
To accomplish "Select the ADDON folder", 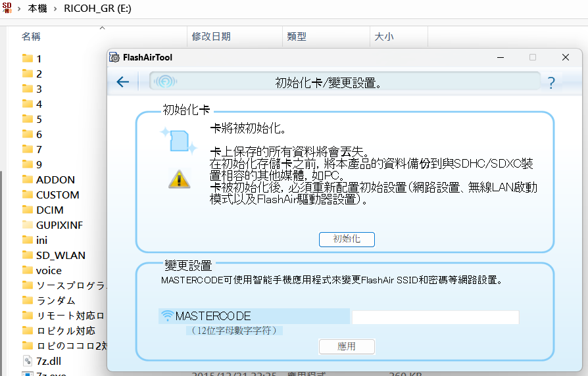I will [x=49, y=179].
